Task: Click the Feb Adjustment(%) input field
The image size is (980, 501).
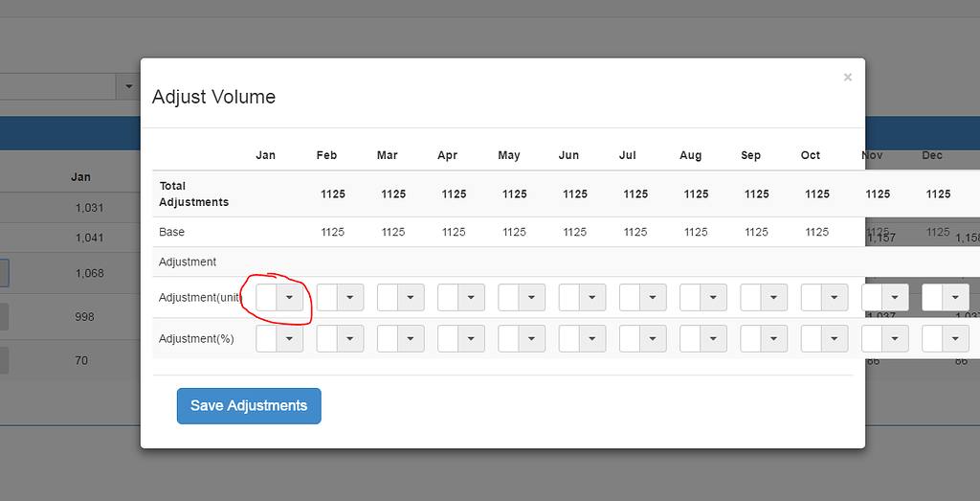Action: 327,339
